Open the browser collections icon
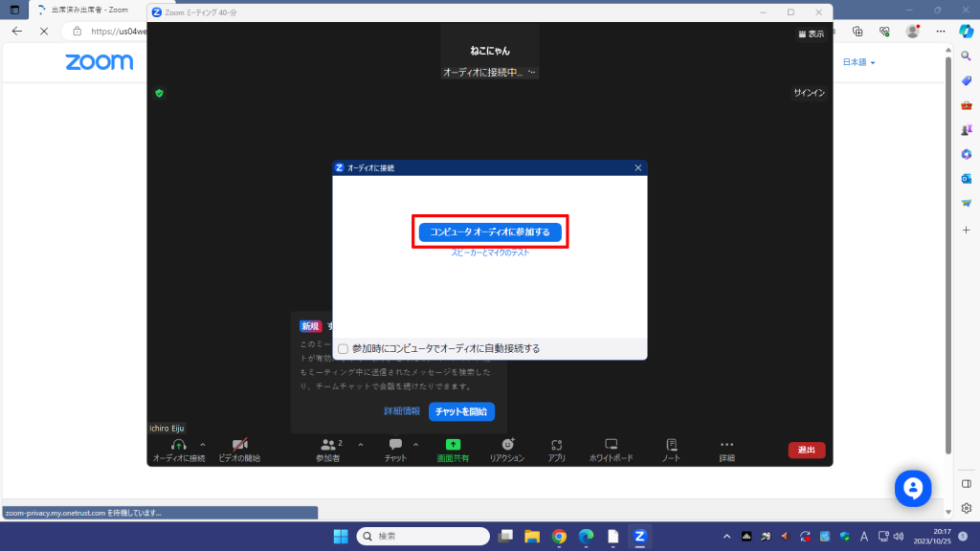Viewport: 980px width, 551px height. pos(857,32)
